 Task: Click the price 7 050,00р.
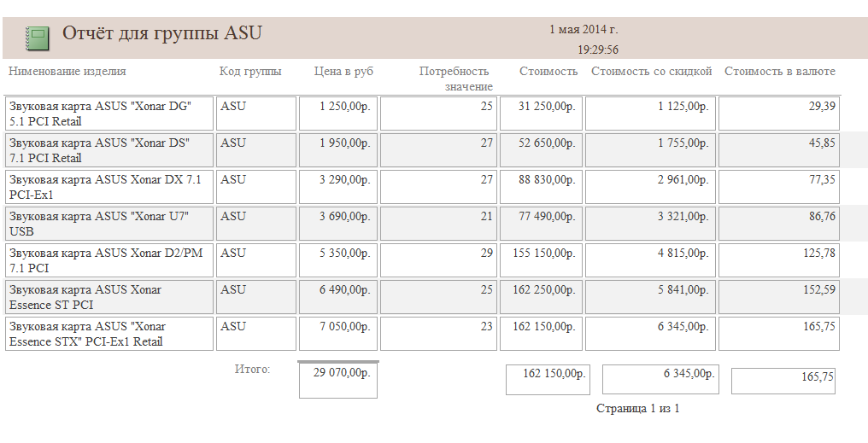tap(338, 334)
